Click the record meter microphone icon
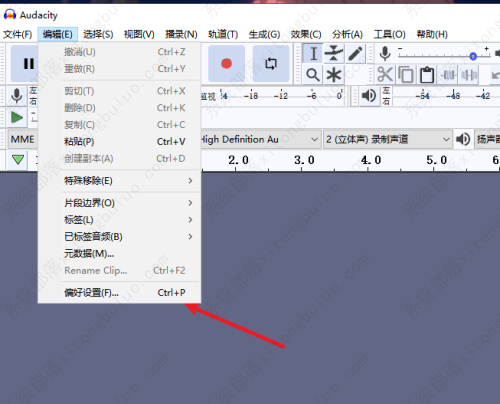Screen dimensions: 500x404 coord(17,96)
